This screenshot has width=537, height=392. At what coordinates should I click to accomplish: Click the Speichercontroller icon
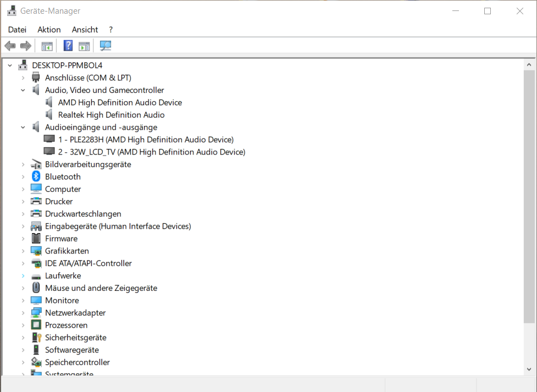(x=36, y=362)
